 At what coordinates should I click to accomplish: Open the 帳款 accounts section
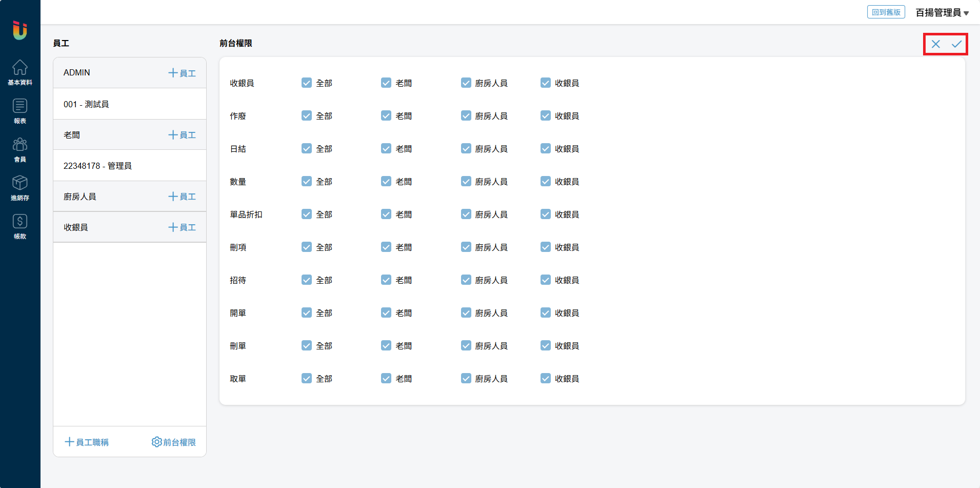(20, 226)
